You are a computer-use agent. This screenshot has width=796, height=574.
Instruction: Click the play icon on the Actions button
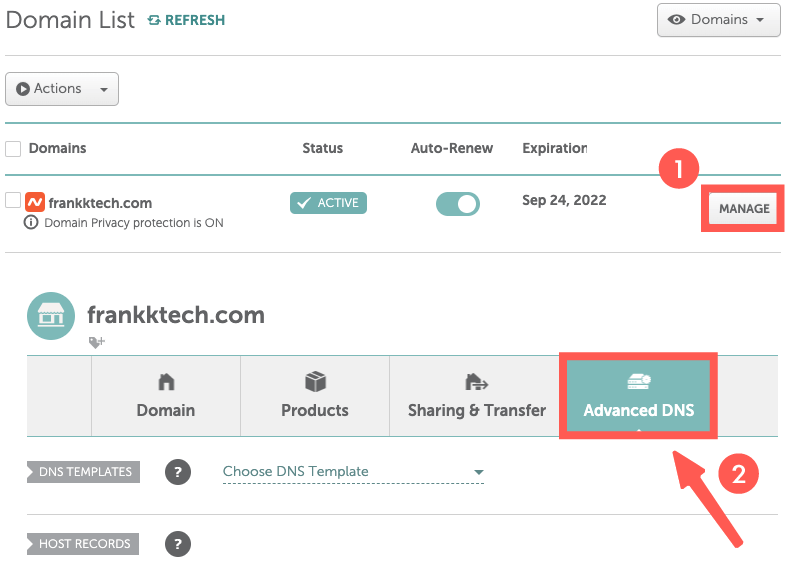(24, 89)
